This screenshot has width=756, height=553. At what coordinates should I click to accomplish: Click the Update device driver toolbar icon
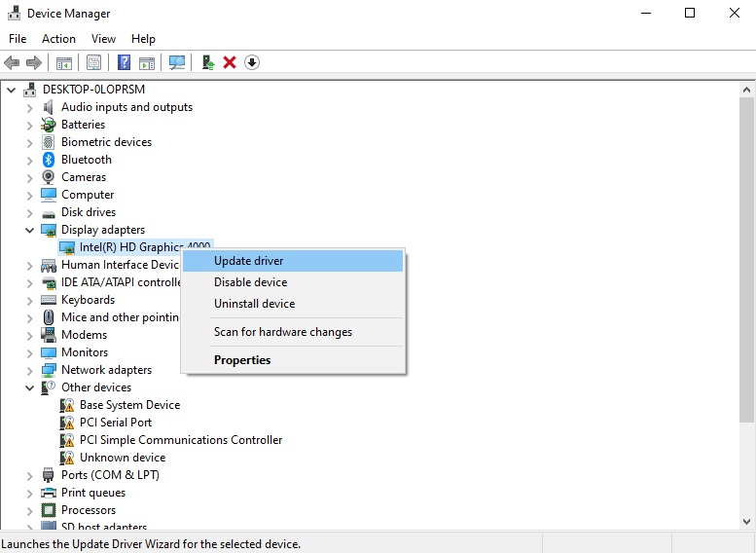coord(208,62)
